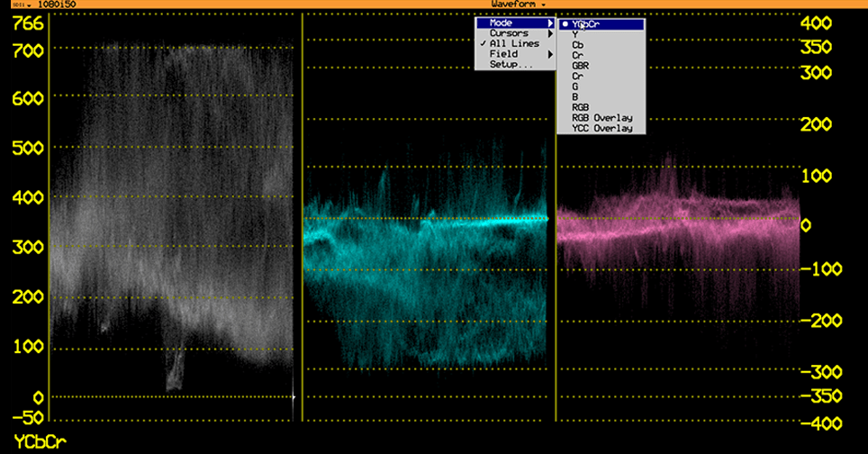This screenshot has height=454, width=868.
Task: Choose the RGB Overlay mode
Action: coord(601,118)
